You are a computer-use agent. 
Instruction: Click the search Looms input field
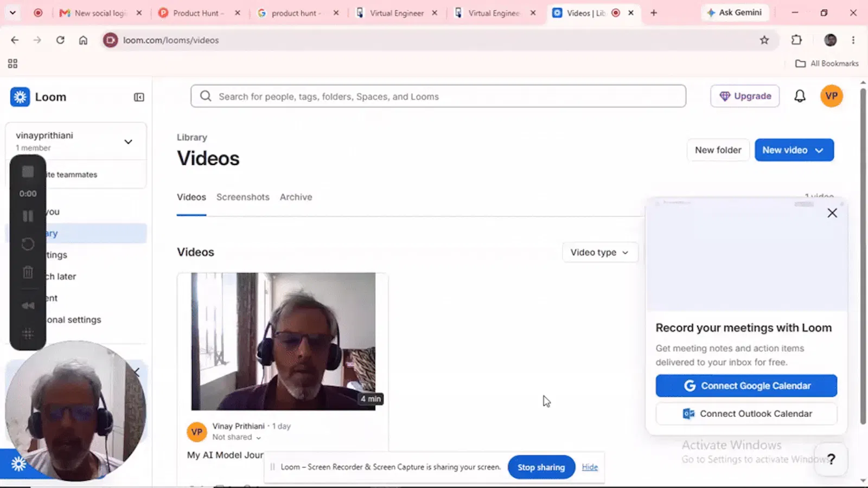tap(438, 96)
